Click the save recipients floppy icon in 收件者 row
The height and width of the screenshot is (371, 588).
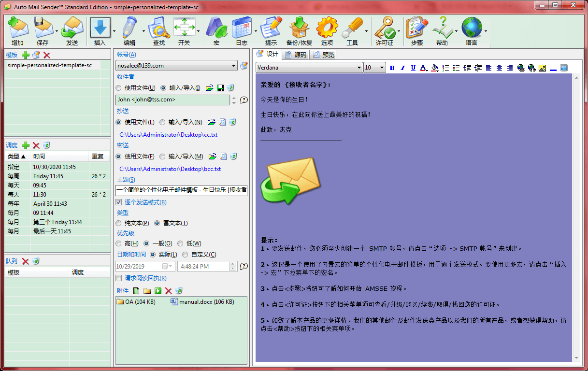tap(220, 88)
